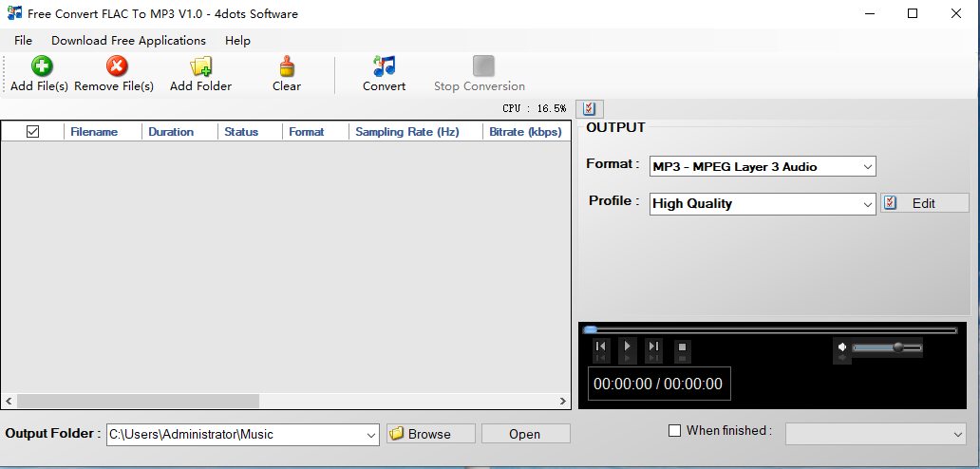Click the file list scroll left arrow
The image size is (980, 469).
(9, 401)
